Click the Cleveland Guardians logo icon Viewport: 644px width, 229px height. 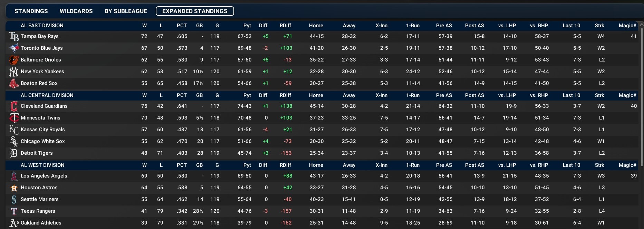(x=14, y=106)
